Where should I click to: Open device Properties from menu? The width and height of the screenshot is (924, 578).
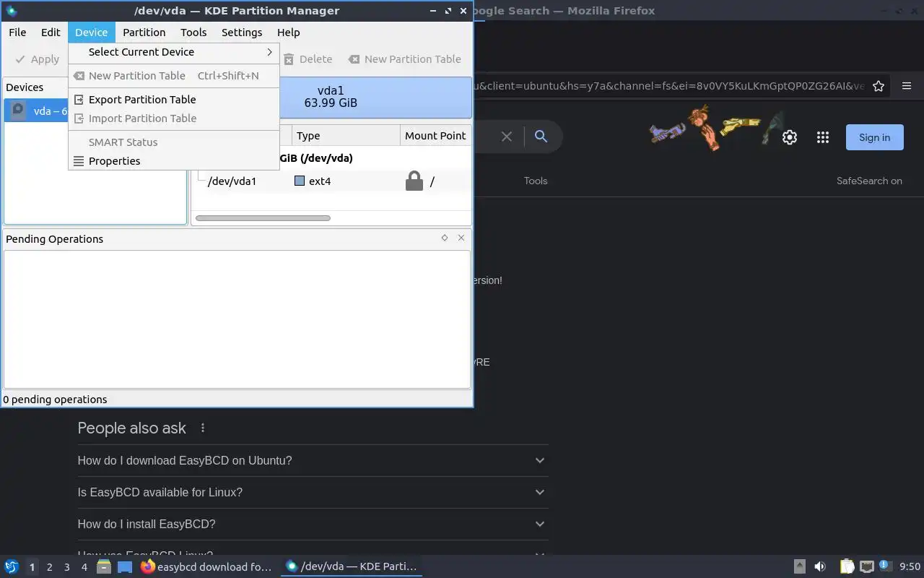click(x=174, y=161)
